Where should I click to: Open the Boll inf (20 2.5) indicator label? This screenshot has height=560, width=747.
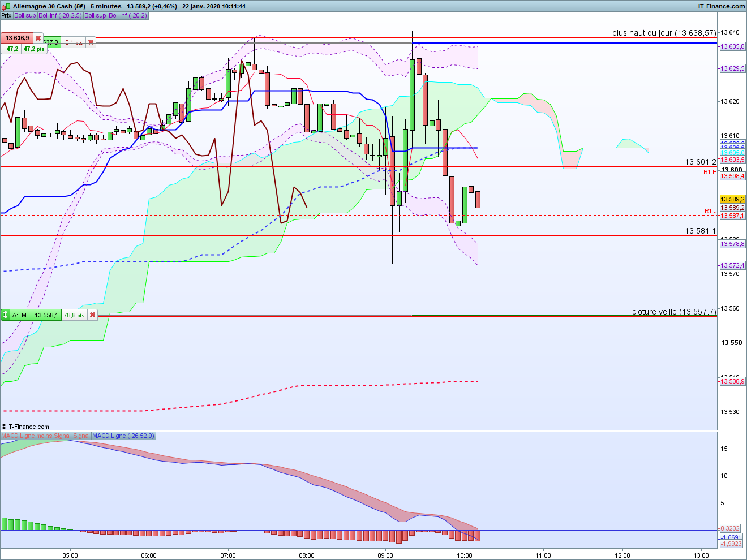[60, 15]
